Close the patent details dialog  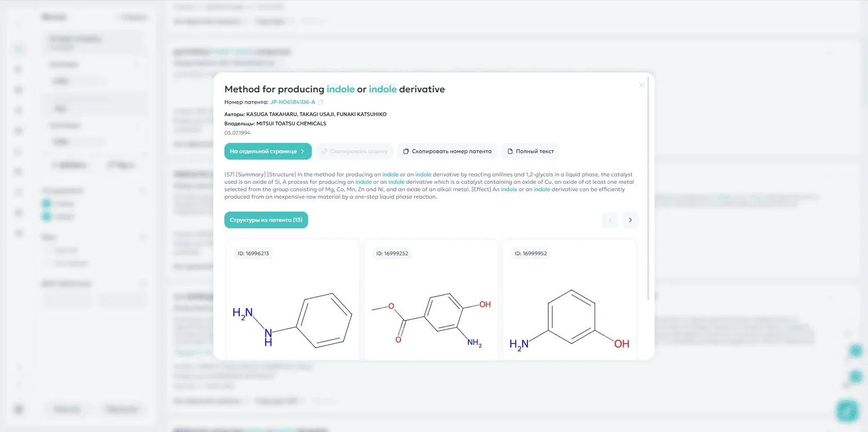point(641,86)
